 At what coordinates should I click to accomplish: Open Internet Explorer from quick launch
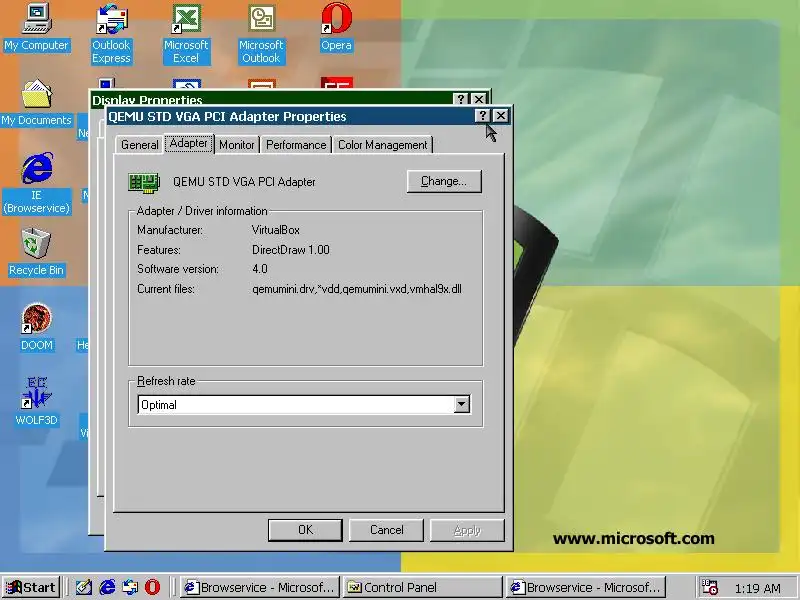107,587
